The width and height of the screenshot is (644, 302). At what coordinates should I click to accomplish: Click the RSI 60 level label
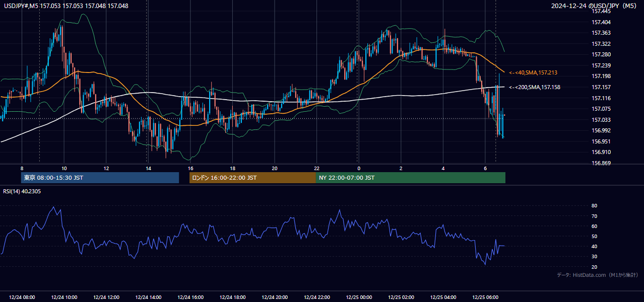point(595,226)
